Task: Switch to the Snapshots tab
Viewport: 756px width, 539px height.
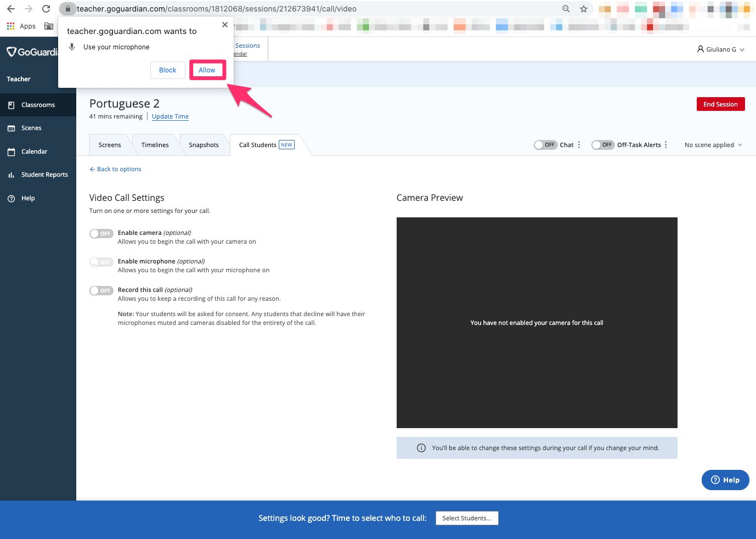Action: coord(204,145)
